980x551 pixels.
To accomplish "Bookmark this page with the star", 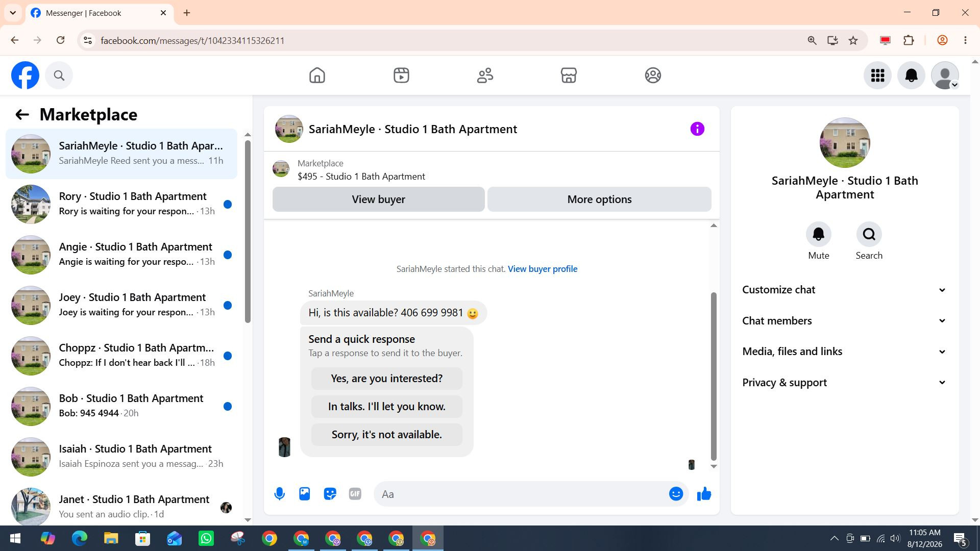I will pyautogui.click(x=853, y=40).
